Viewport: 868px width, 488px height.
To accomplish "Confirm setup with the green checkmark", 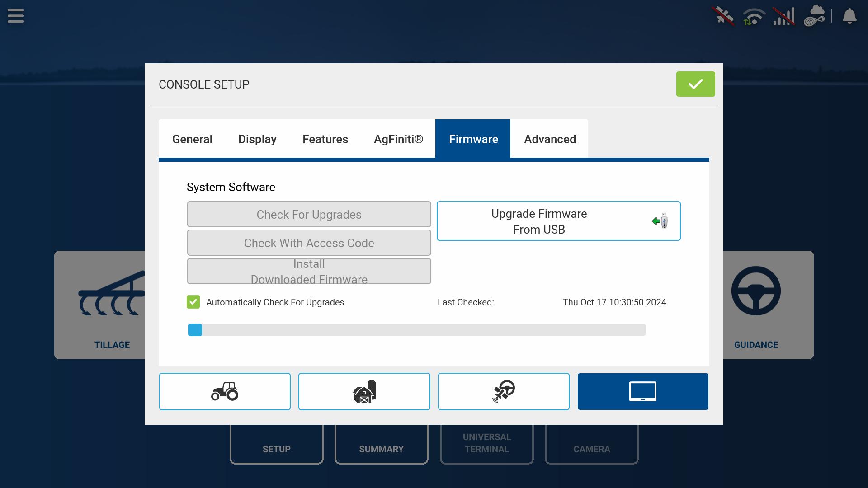I will (695, 84).
